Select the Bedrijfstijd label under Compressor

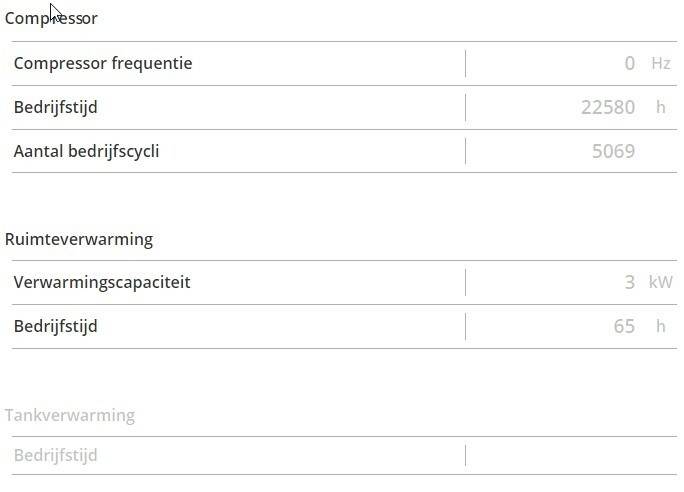tap(56, 108)
